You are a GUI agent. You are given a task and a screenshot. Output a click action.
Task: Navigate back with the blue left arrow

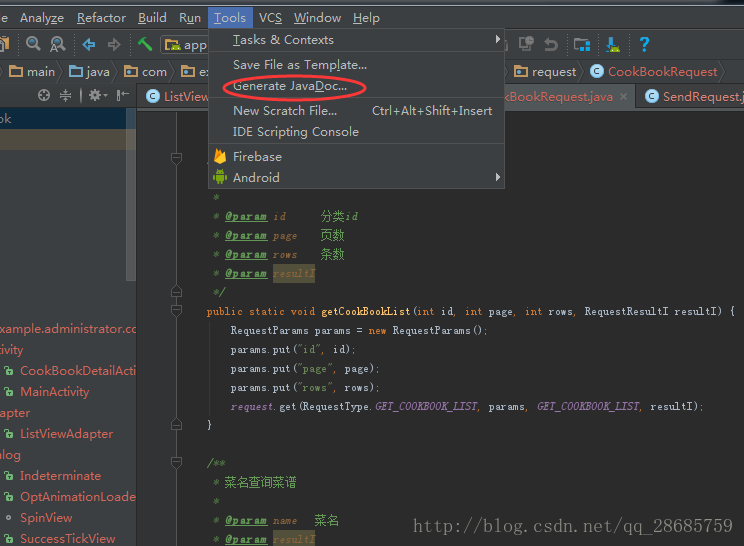tap(89, 45)
